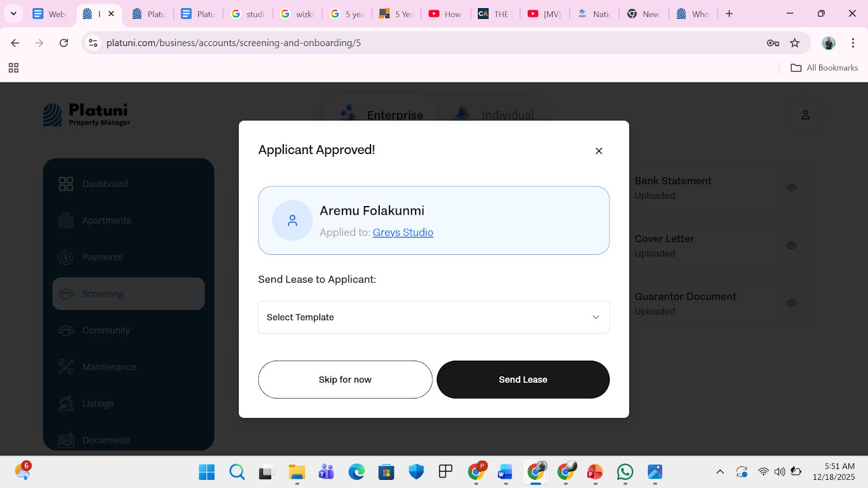Open a new browser tab

pos(729,14)
